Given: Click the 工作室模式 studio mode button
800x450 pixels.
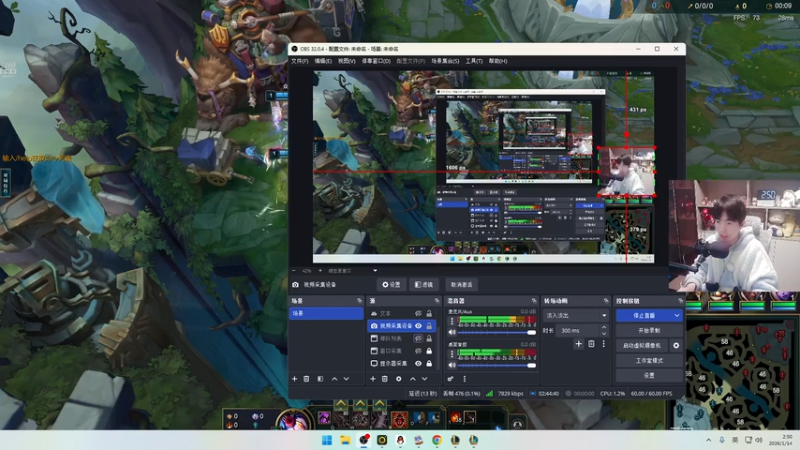Looking at the screenshot, I should point(649,360).
